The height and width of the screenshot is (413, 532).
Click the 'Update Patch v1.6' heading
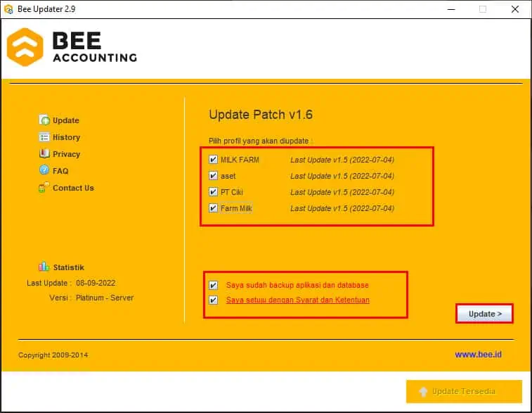(261, 115)
